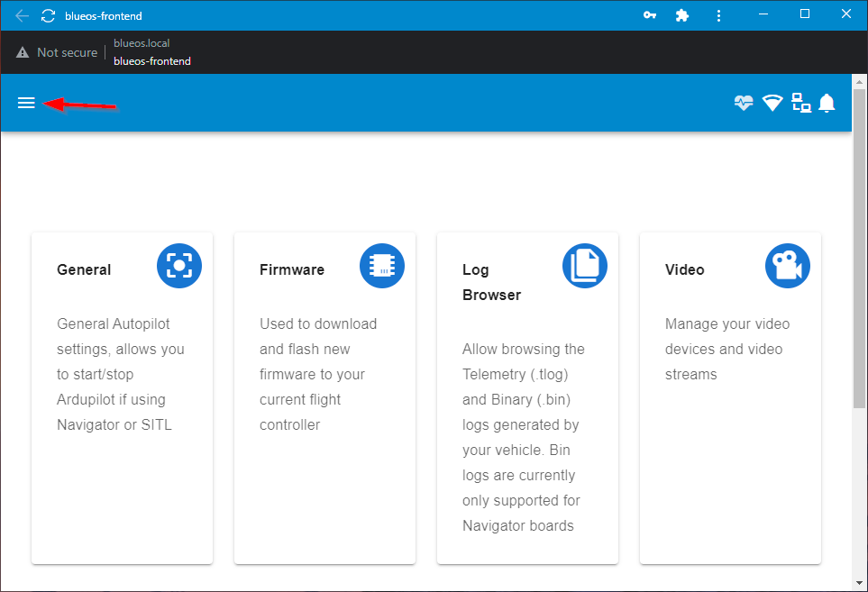This screenshot has width=868, height=592.
Task: Open Wi-Fi status from the top bar
Action: tap(772, 103)
